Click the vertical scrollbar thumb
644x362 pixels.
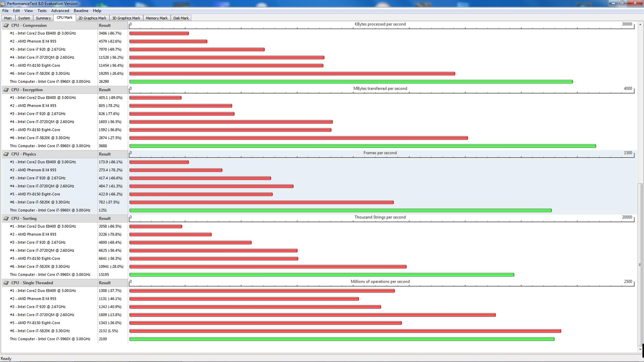(640, 265)
